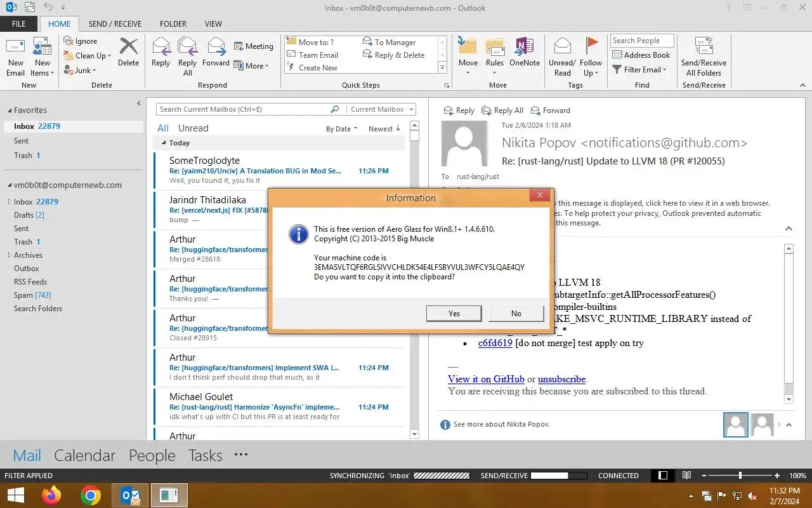This screenshot has height=508, width=812.
Task: Click Yes in the Information dialog
Action: pos(454,313)
